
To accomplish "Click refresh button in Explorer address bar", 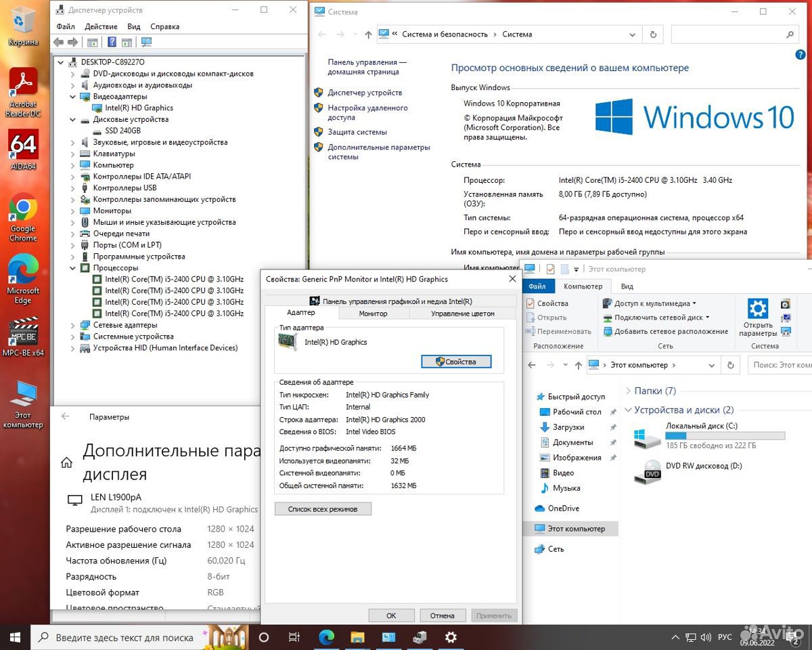I will 730,365.
